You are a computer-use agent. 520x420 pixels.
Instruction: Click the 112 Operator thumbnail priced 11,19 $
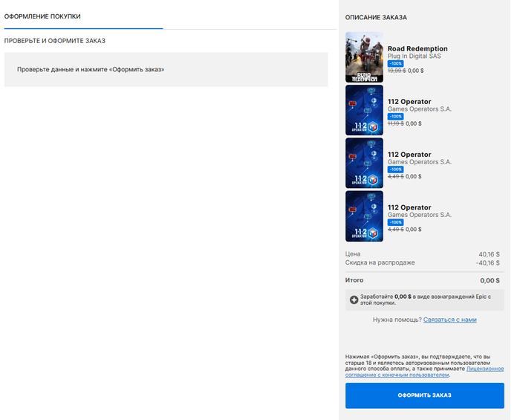[x=365, y=110]
